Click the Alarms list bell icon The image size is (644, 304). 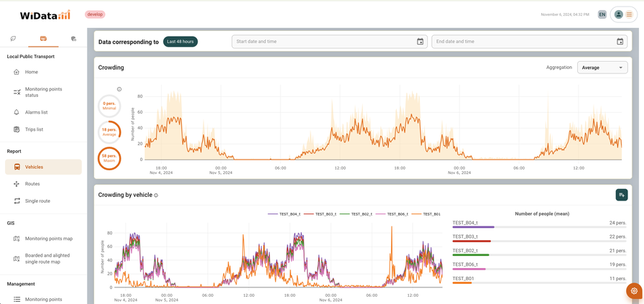[x=17, y=112]
